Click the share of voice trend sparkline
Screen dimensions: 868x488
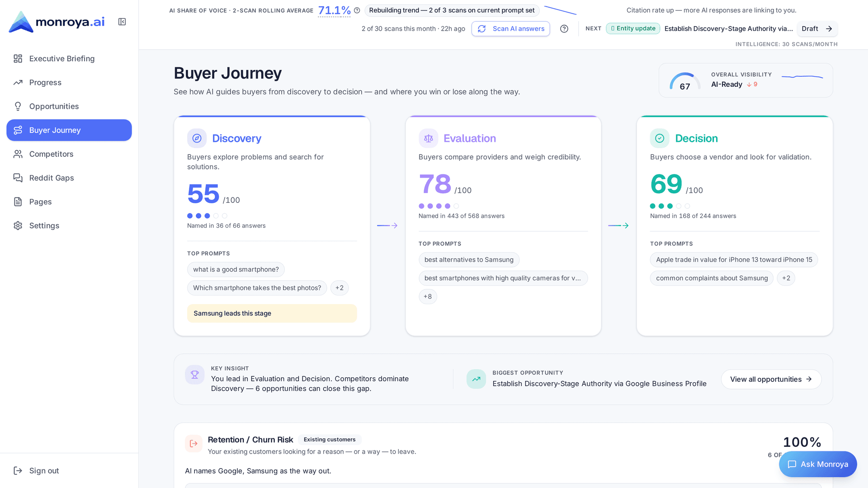(560, 10)
